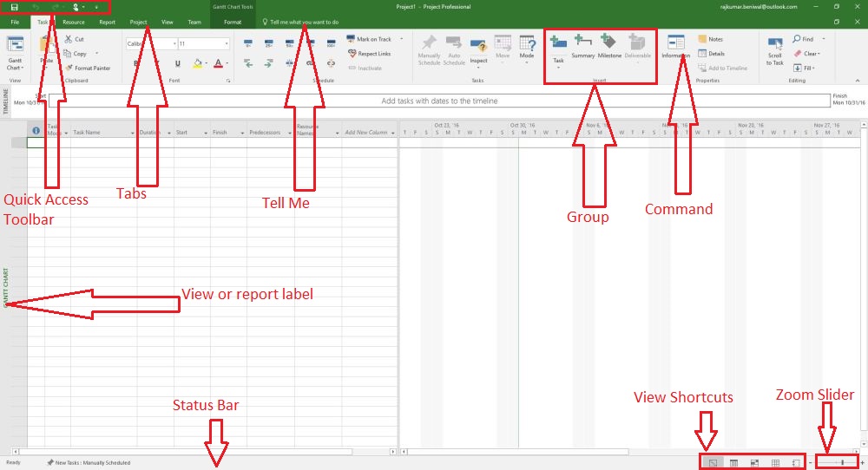Indent the selected task

(269, 63)
